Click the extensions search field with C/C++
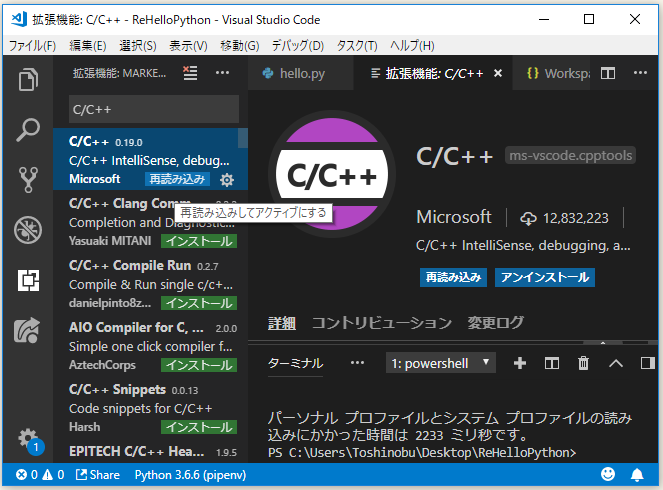Viewport: 663px width, 490px height. (x=154, y=109)
